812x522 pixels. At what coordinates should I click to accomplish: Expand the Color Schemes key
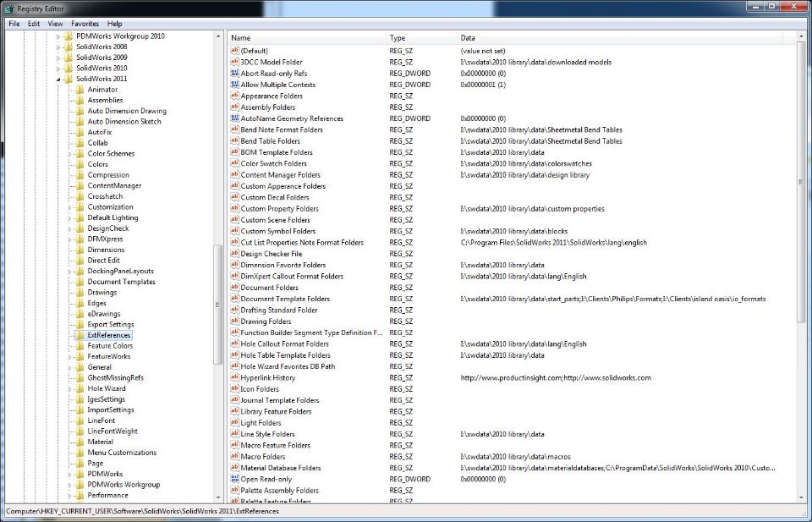coord(69,154)
